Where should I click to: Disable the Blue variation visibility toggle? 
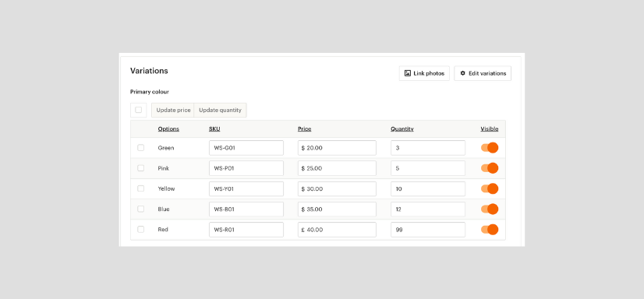(x=490, y=209)
